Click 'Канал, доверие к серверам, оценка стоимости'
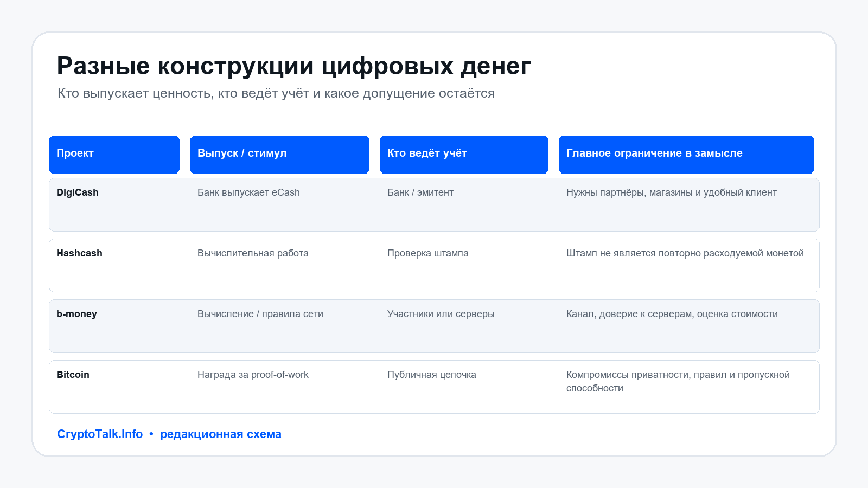The height and width of the screenshot is (488, 868). pyautogui.click(x=672, y=314)
